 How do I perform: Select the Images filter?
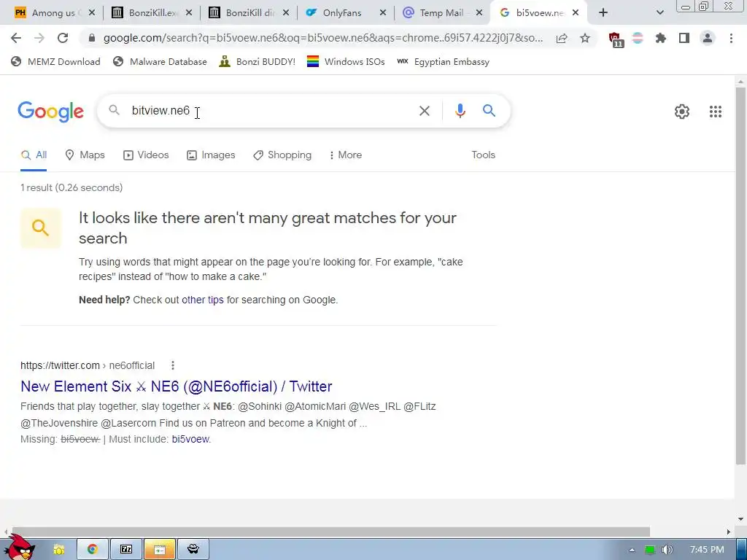click(x=211, y=155)
